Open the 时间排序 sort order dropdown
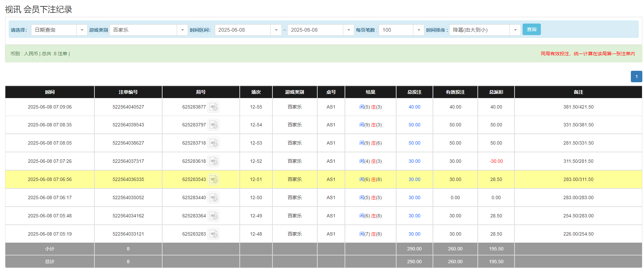The width and height of the screenshot is (644, 276). [485, 30]
